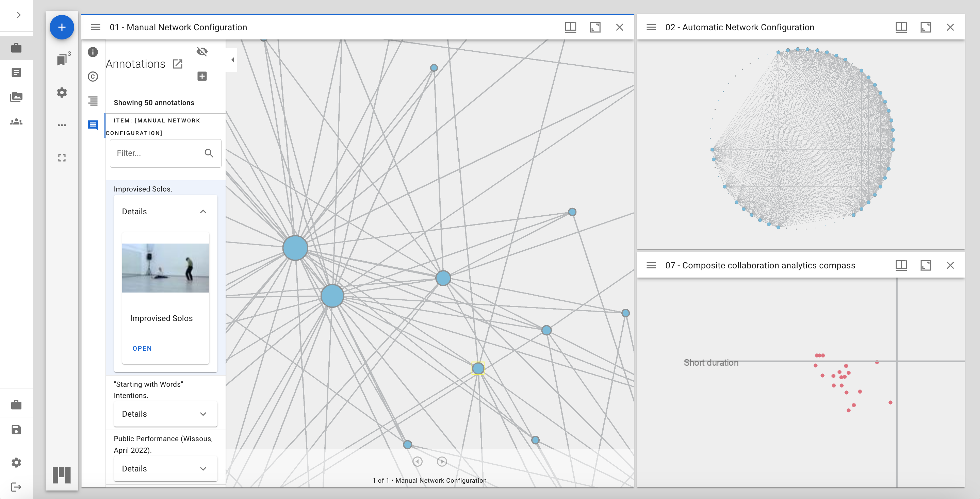This screenshot has width=980, height=499.
Task: Open the document notes icon in left rail
Action: coord(16,72)
